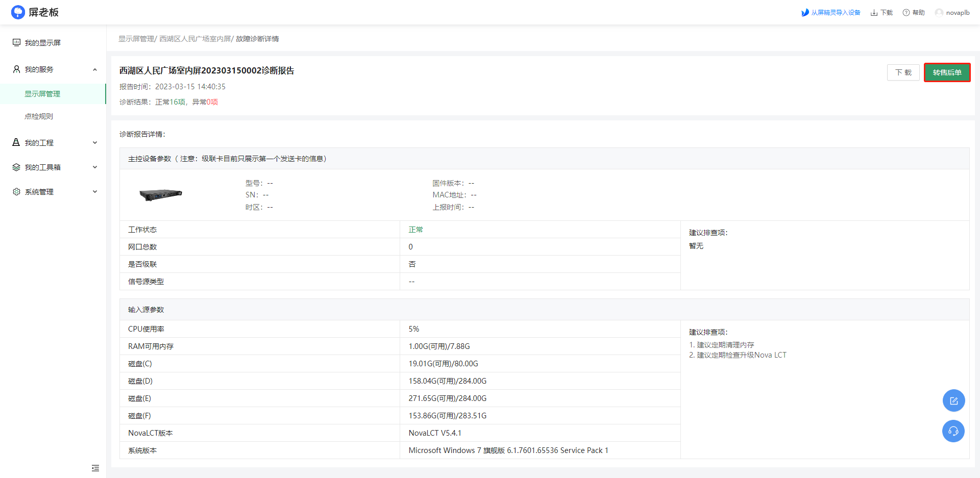The height and width of the screenshot is (478, 980).
Task: Click the 网口总数 row label
Action: coord(142,247)
